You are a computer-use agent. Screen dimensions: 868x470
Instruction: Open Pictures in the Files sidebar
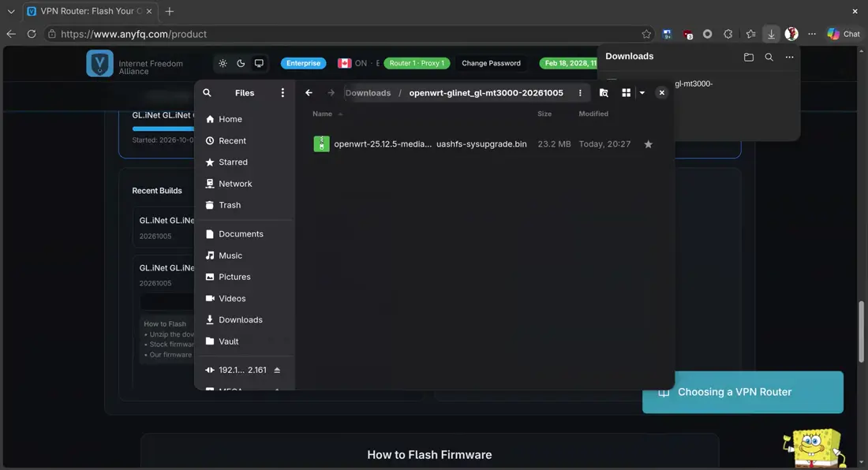pos(244,277)
